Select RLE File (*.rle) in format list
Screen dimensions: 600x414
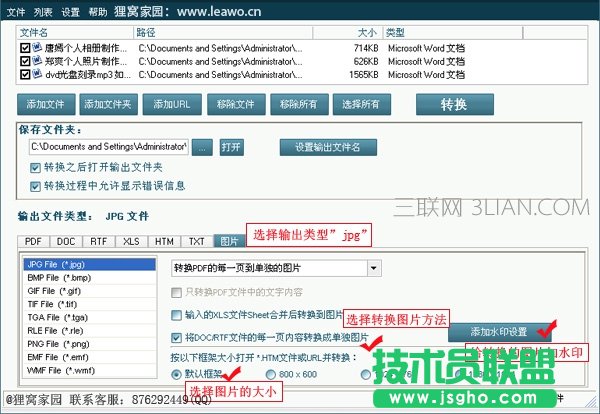(x=90, y=331)
